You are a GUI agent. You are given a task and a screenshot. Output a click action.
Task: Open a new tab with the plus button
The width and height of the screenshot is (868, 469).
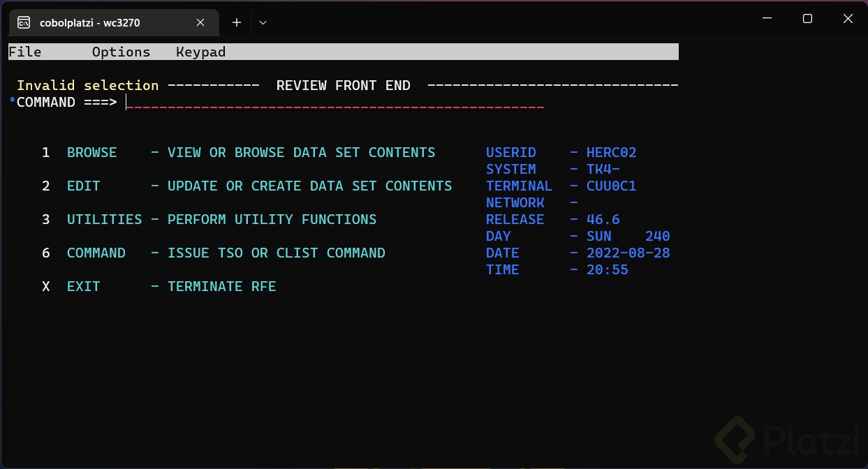pos(236,22)
